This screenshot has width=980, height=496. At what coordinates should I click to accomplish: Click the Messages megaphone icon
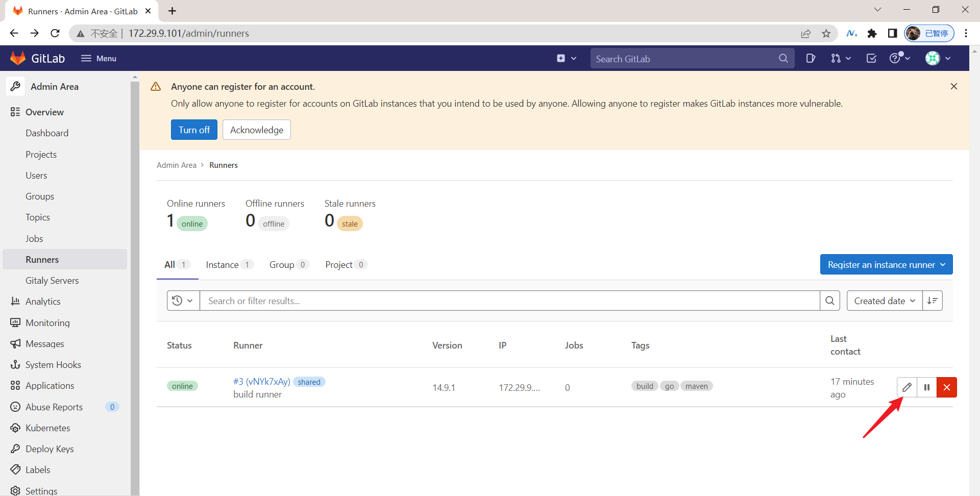point(15,343)
